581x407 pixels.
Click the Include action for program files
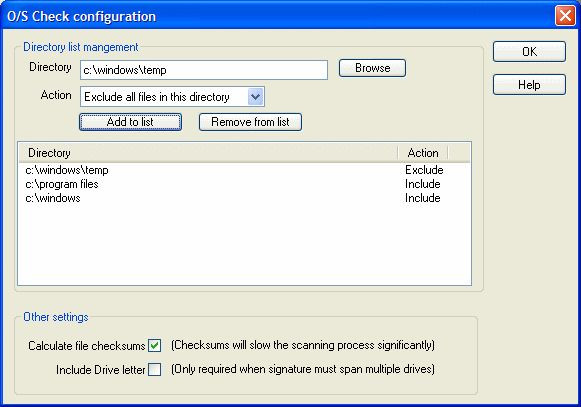(x=423, y=184)
